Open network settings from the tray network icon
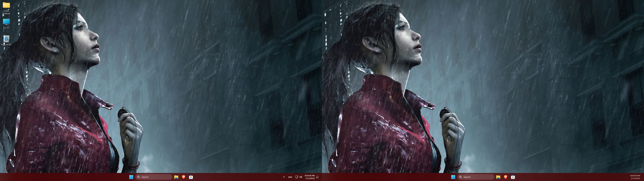 coord(297,177)
